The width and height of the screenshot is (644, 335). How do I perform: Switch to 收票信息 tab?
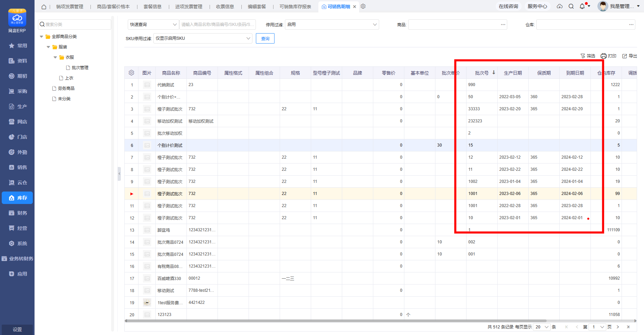225,7
